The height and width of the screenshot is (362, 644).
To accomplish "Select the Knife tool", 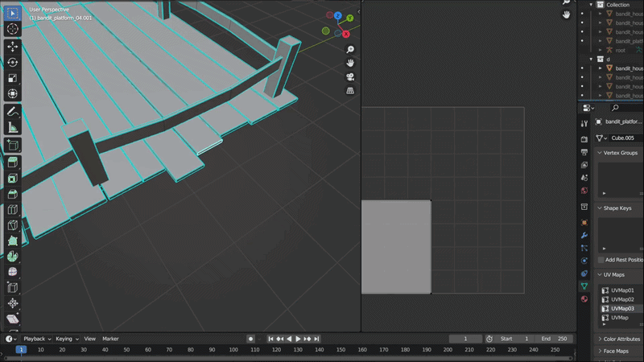I will [13, 225].
